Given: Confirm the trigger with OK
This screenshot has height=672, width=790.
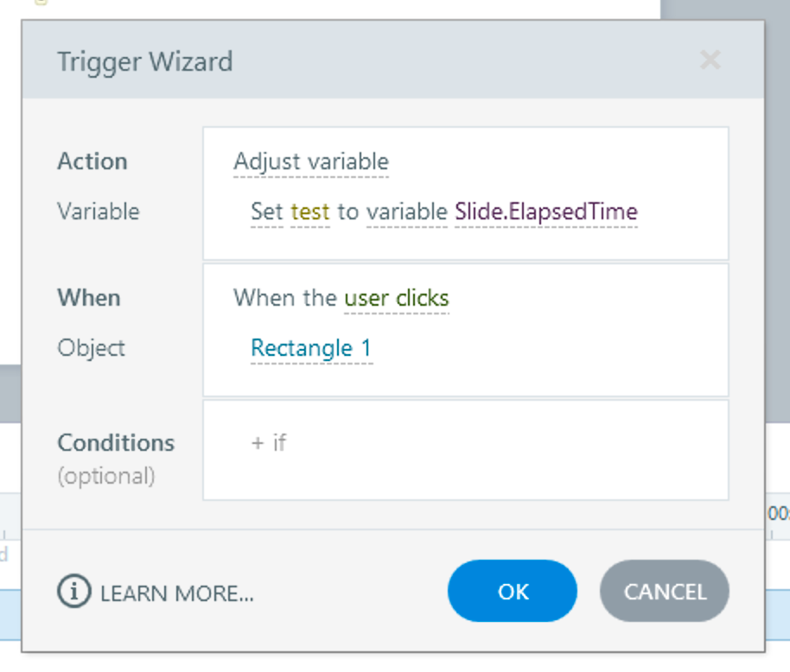Looking at the screenshot, I should (513, 592).
